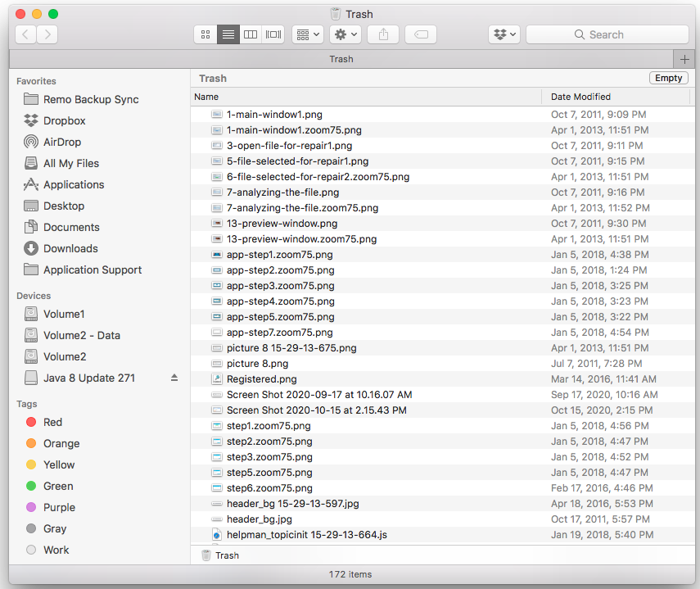The width and height of the screenshot is (700, 589).
Task: Filter by the Red tag
Action: click(52, 422)
